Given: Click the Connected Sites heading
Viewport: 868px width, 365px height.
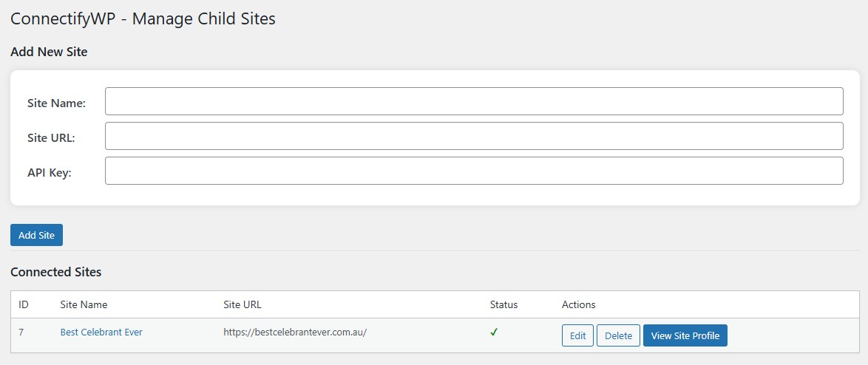Looking at the screenshot, I should click(x=56, y=272).
